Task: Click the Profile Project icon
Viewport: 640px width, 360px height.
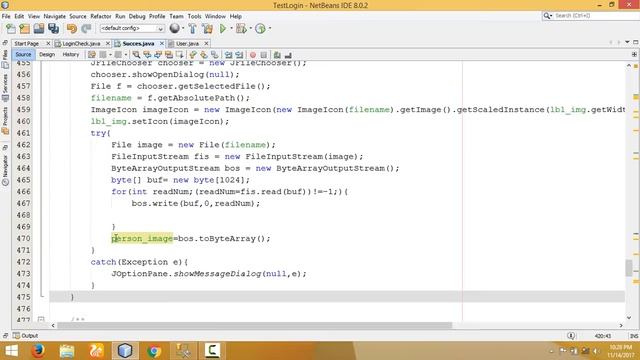Action: pos(260,29)
